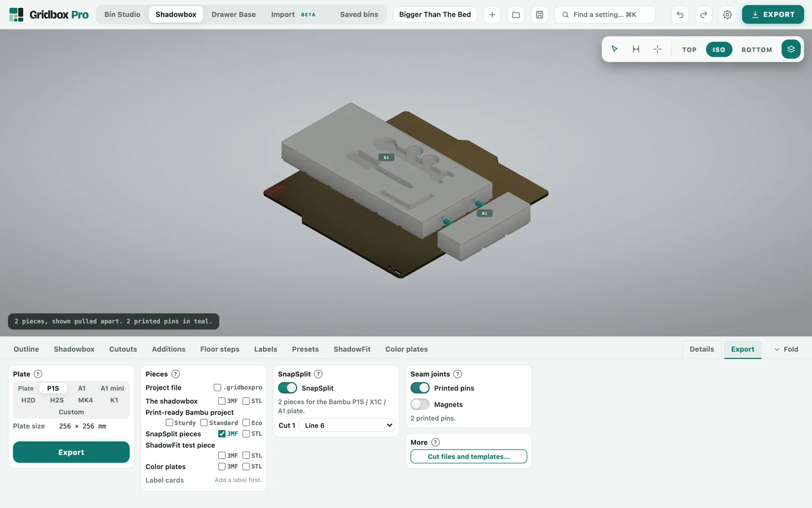Click the Find a setting search field
The image size is (812, 508).
pos(605,15)
